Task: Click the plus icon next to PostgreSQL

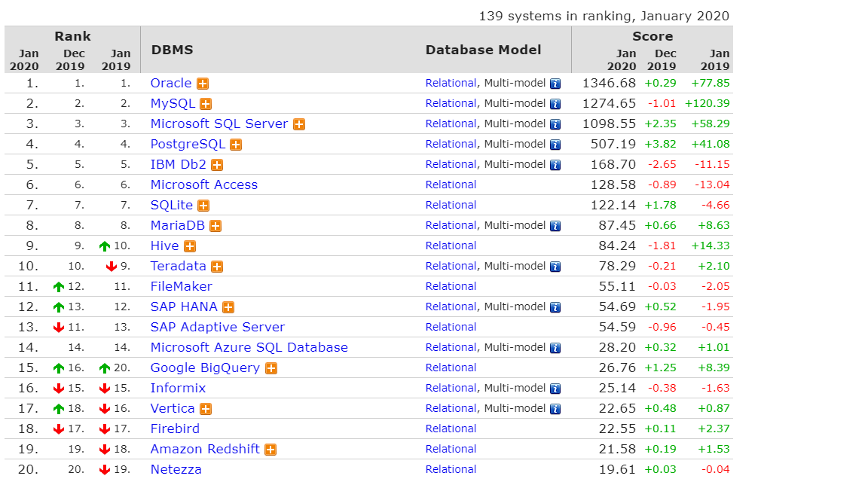Action: click(237, 145)
